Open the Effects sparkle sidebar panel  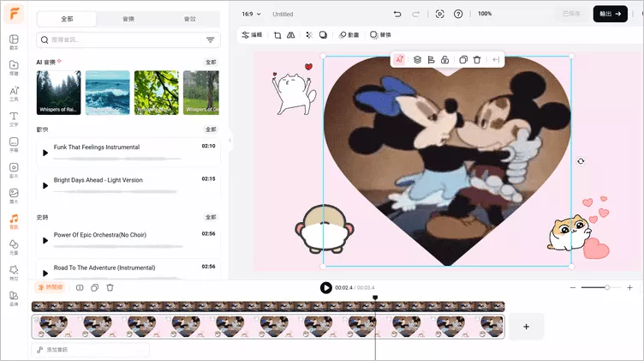(x=14, y=272)
